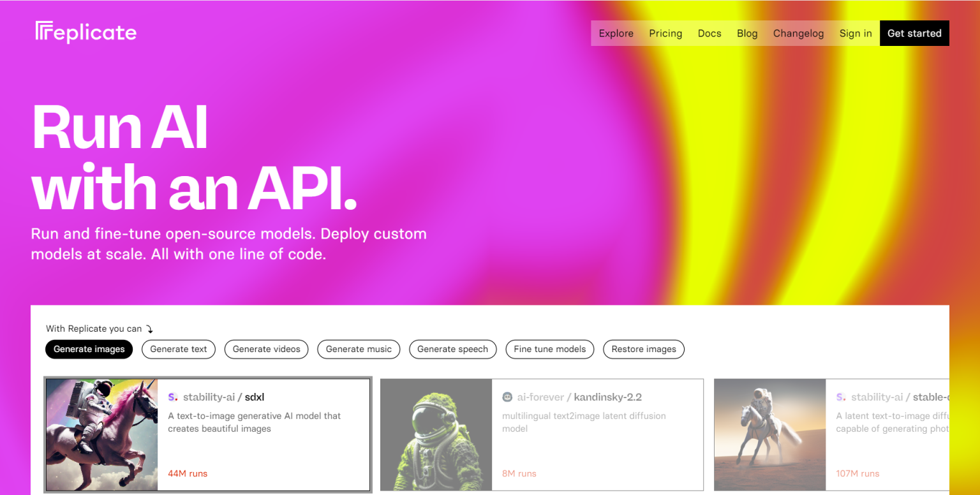The width and height of the screenshot is (980, 495).
Task: Choose the Generate videos pill
Action: 267,349
